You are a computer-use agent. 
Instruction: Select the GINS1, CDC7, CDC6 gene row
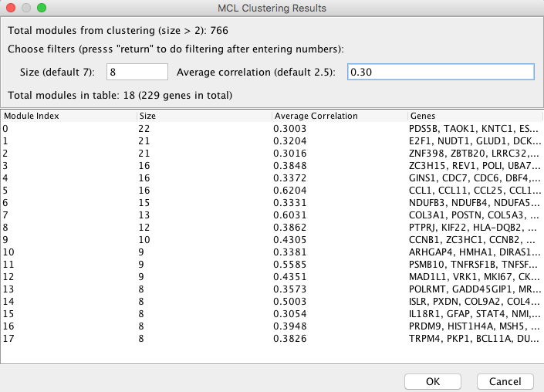(272, 178)
